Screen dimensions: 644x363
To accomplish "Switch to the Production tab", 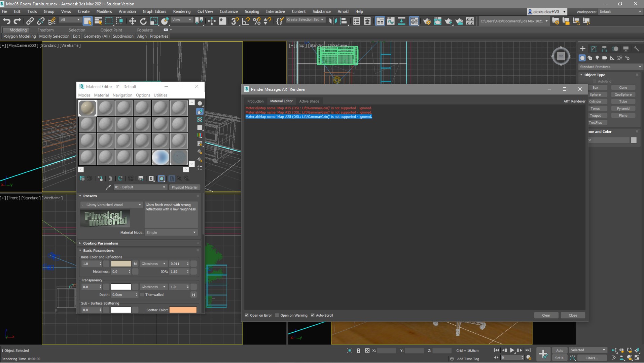I will click(x=255, y=101).
